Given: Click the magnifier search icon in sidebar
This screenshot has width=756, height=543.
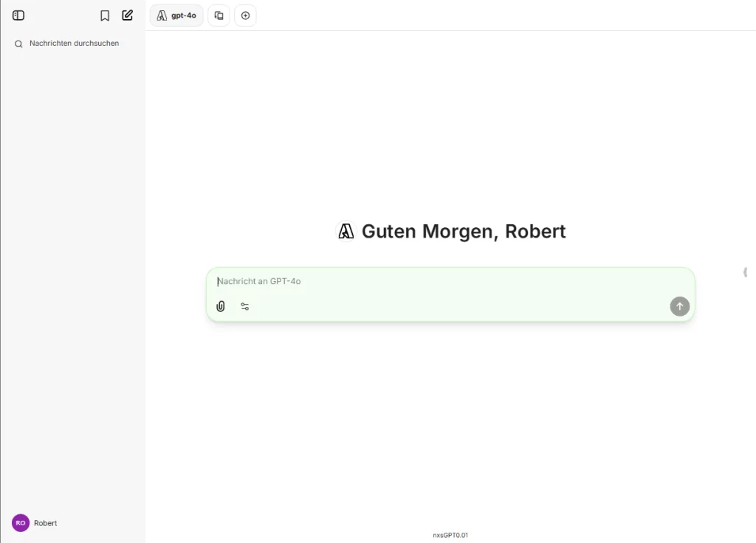Looking at the screenshot, I should click(18, 44).
